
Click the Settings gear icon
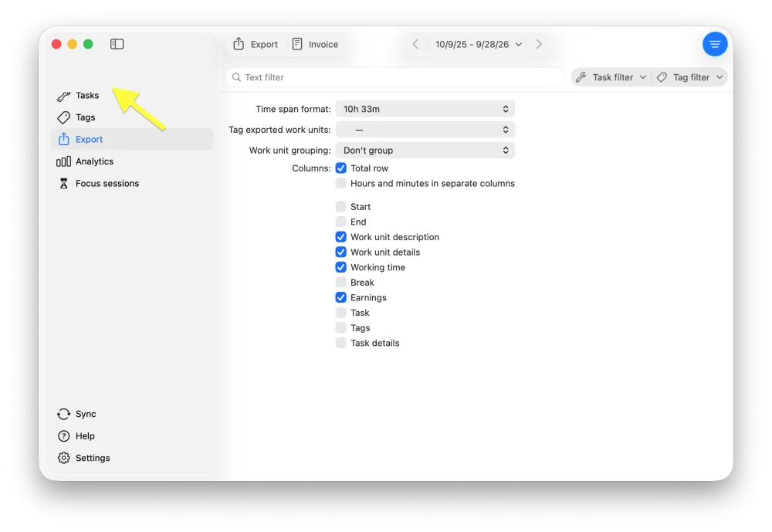63,458
